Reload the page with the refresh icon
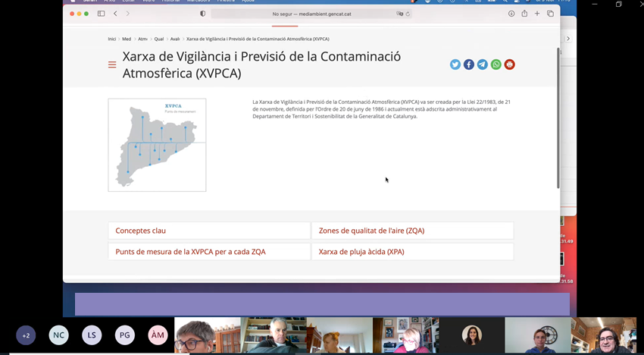 coord(408,14)
